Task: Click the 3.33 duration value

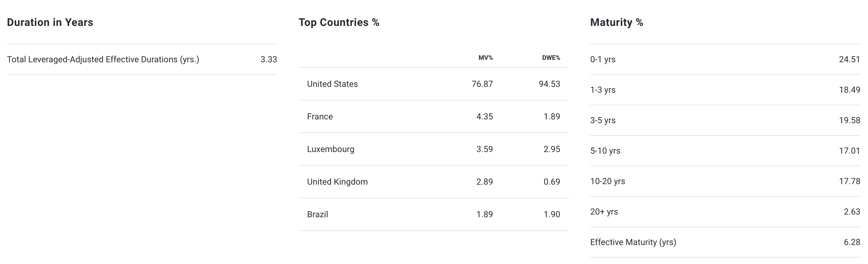Action: 269,59
